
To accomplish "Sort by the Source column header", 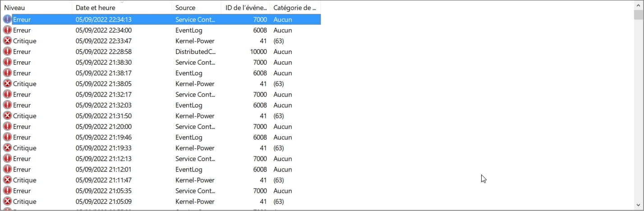I will 197,8.
